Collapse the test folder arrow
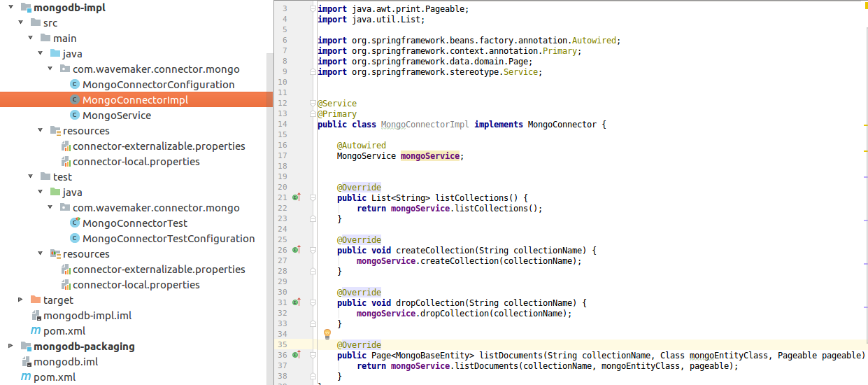 (x=30, y=177)
